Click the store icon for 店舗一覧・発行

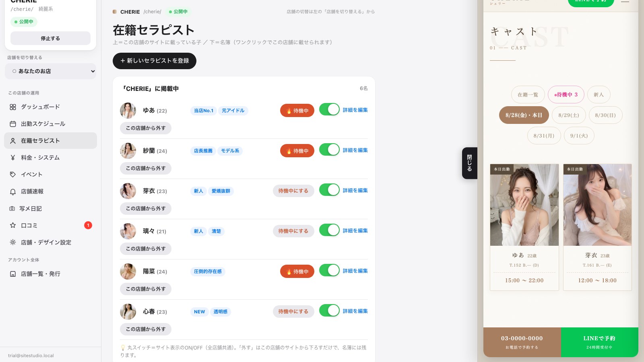pos(13,274)
